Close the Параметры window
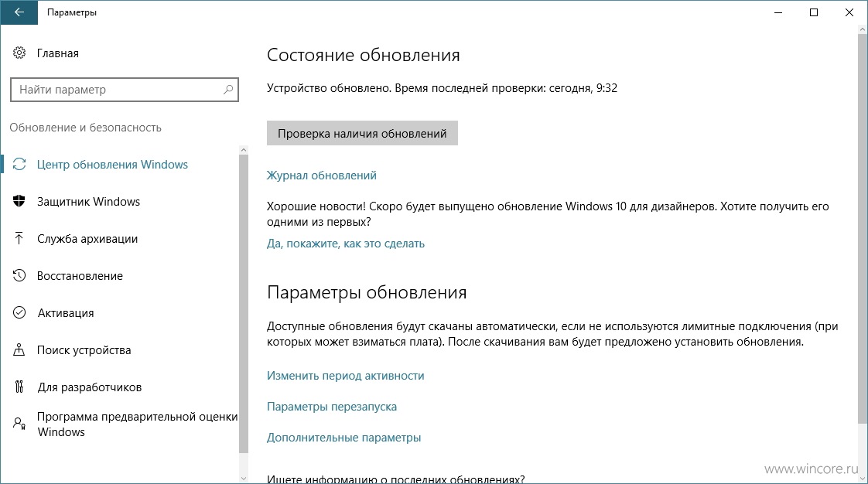 (x=849, y=12)
